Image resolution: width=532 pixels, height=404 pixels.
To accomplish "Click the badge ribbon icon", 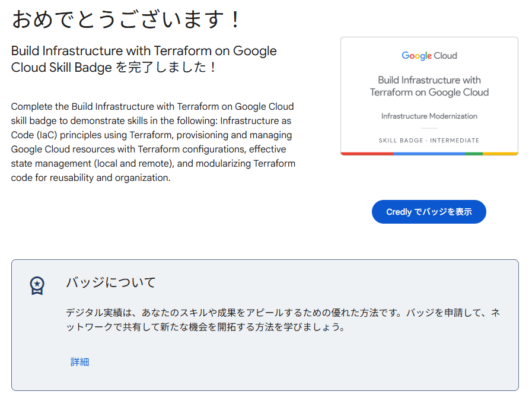I will [x=37, y=286].
